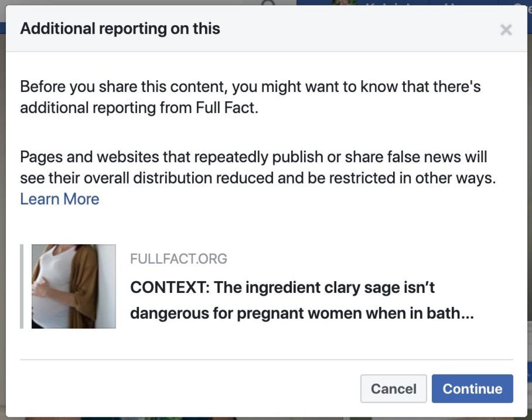Continue sharing the flagged content
Image resolution: width=532 pixels, height=420 pixels.
pos(472,388)
